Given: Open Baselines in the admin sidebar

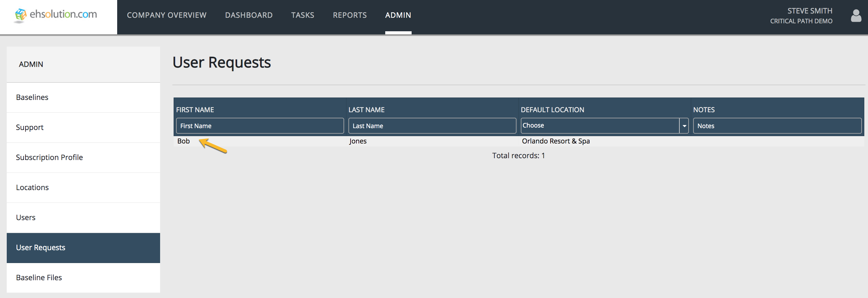Looking at the screenshot, I should 32,97.
